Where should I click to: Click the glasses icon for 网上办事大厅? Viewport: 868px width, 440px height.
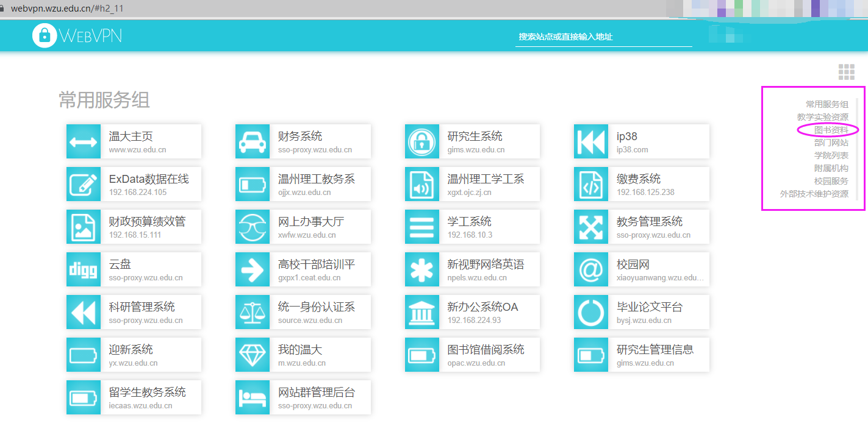[253, 227]
